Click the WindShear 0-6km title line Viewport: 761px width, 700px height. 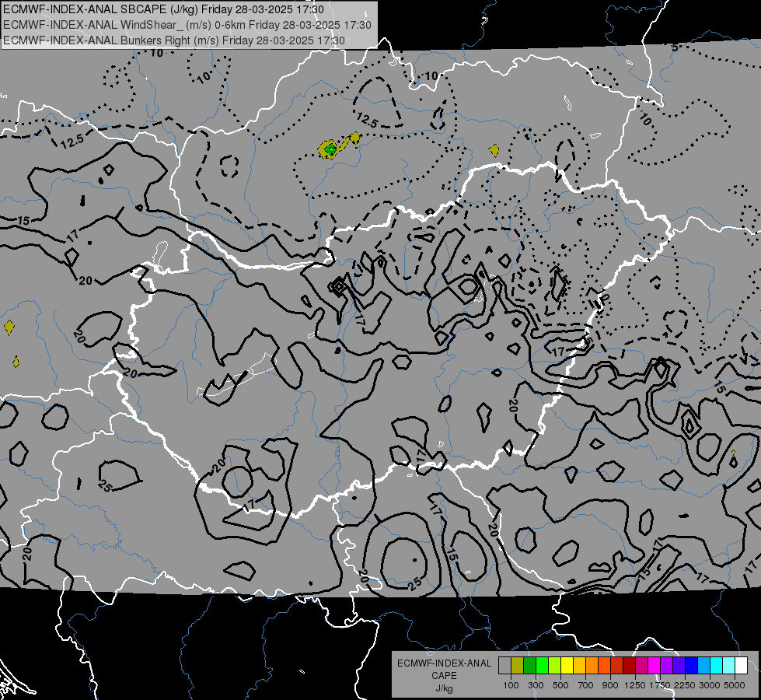pos(187,25)
